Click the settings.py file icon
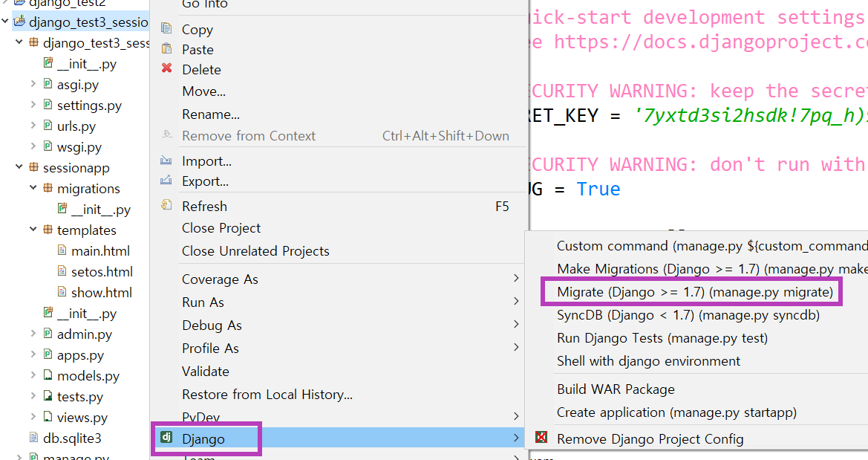Image resolution: width=868 pixels, height=460 pixels. 48,105
